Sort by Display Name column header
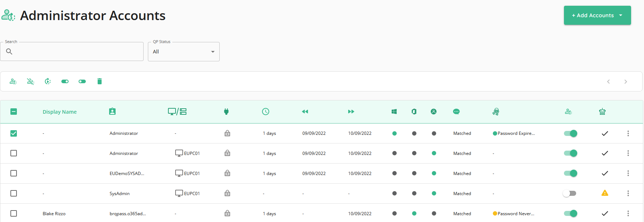The width and height of the screenshot is (644, 222). coord(60,112)
